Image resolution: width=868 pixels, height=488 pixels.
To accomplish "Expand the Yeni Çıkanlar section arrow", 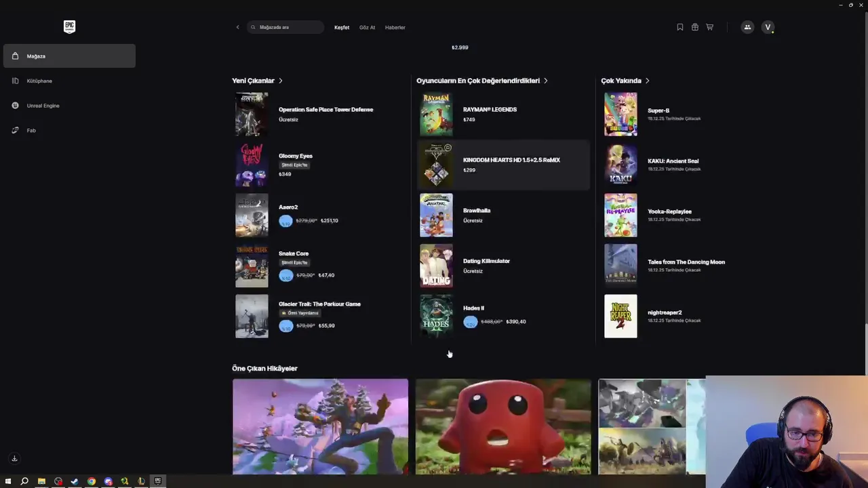I will [x=281, y=81].
